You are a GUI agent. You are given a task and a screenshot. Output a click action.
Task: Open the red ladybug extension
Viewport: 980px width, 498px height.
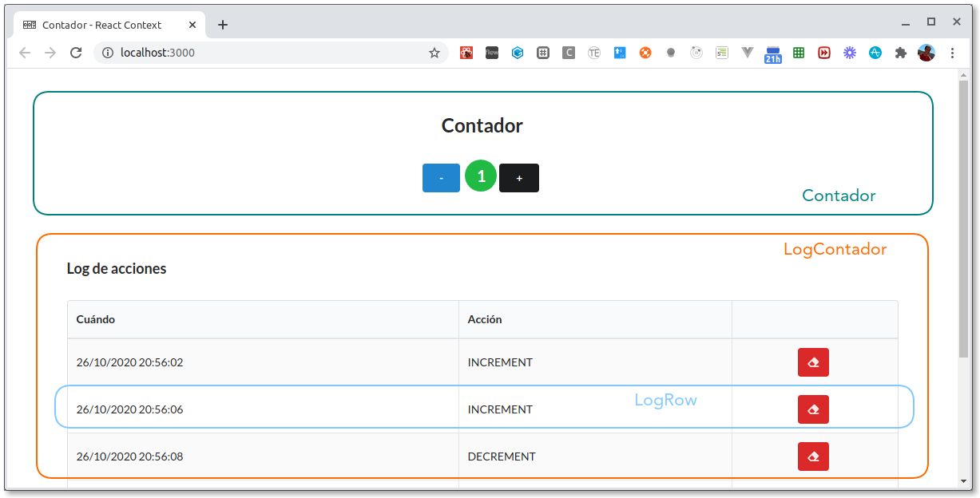tap(466, 53)
